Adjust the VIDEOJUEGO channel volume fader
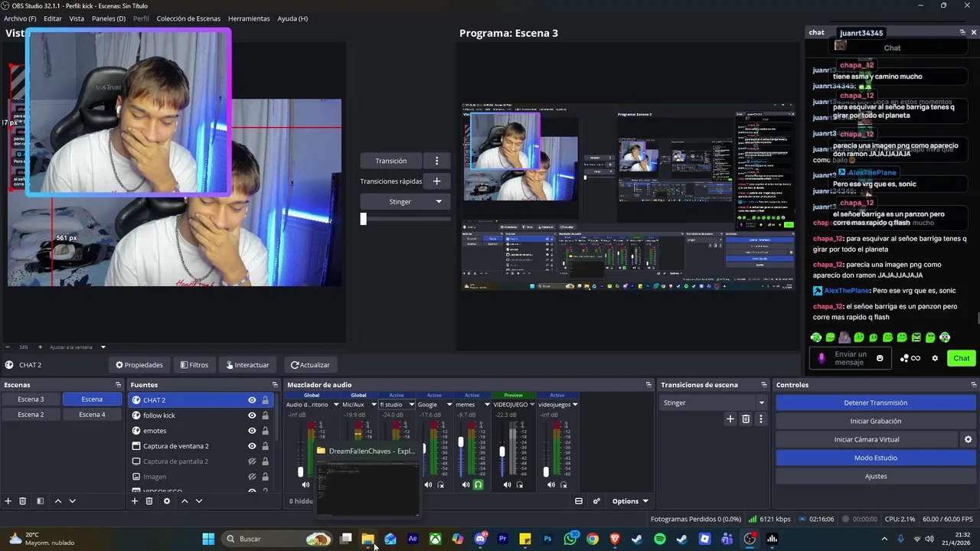 pos(502,452)
